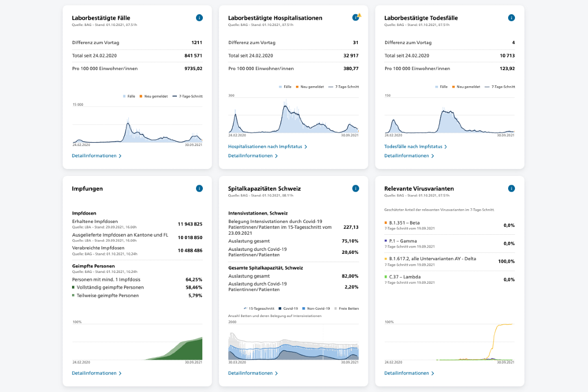Open Detailinformationen link in Spitalkapazitäten card
The image size is (588, 392).
point(253,373)
